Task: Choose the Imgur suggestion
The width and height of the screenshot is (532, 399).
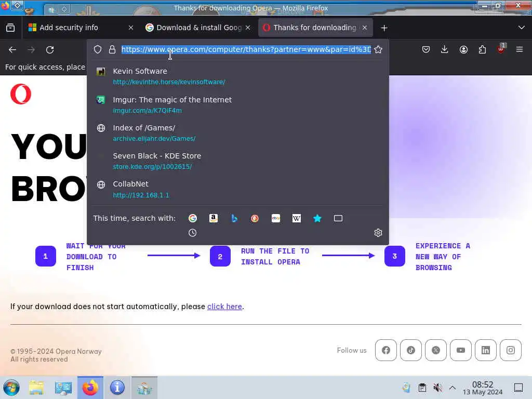Action: [x=237, y=105]
